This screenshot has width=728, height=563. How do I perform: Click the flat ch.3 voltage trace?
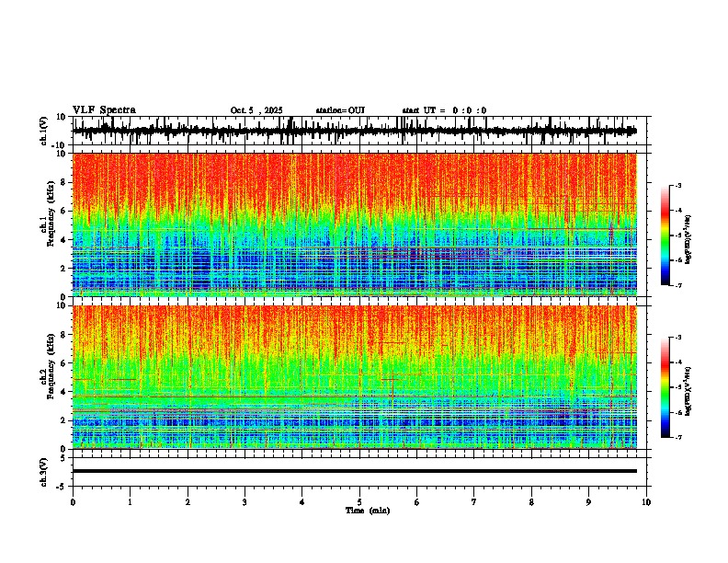(x=354, y=471)
